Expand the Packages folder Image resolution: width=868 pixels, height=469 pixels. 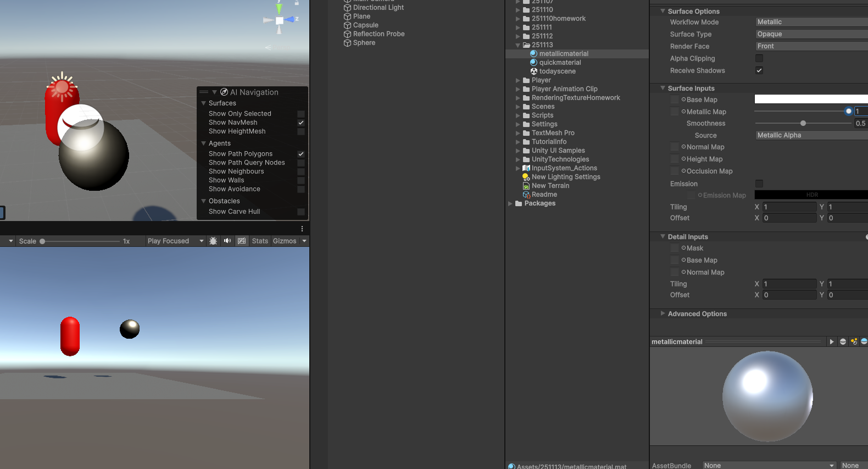coord(510,203)
